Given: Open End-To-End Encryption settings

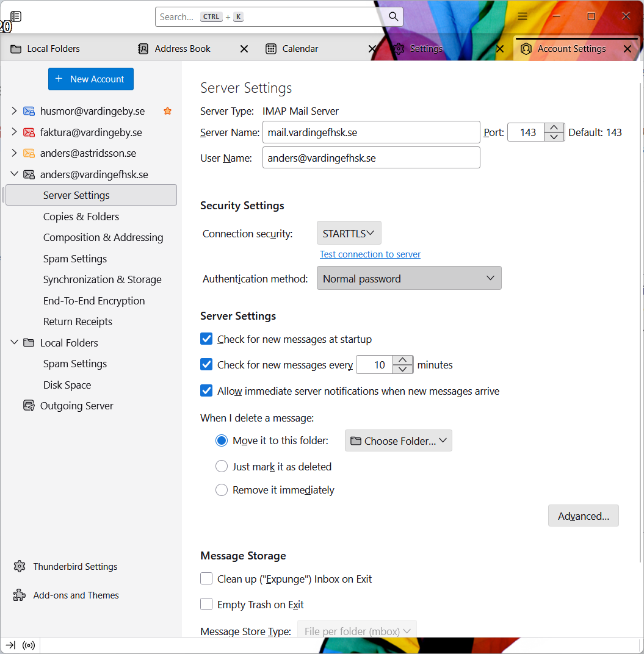Looking at the screenshot, I should click(x=94, y=301).
